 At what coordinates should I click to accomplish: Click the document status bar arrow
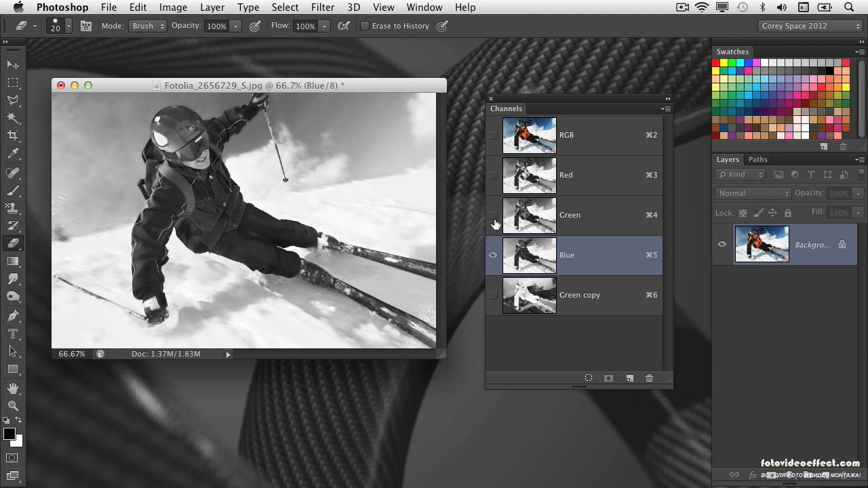tap(228, 354)
